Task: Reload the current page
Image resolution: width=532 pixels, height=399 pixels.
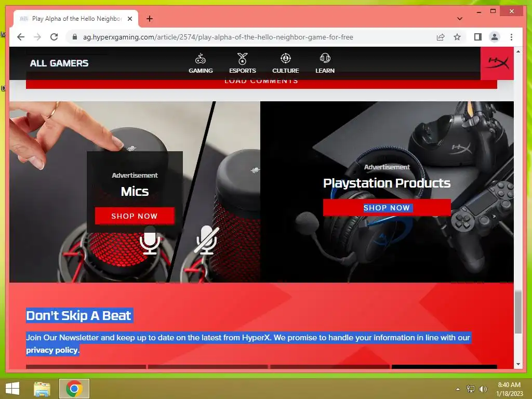Action: tap(54, 37)
